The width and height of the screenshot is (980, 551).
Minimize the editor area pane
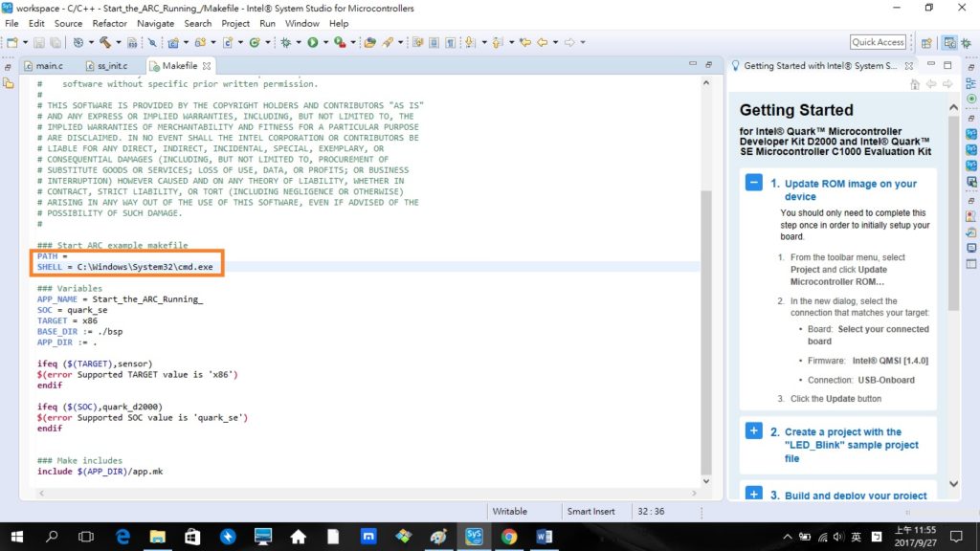pos(693,64)
